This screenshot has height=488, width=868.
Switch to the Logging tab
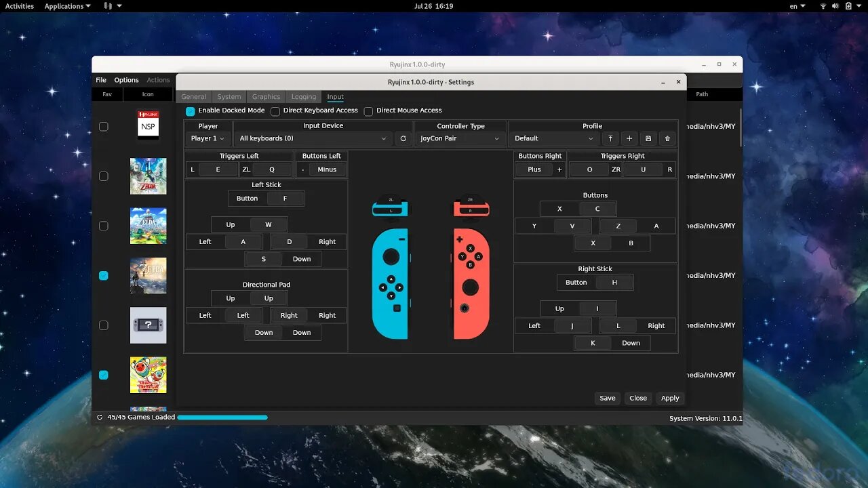304,97
